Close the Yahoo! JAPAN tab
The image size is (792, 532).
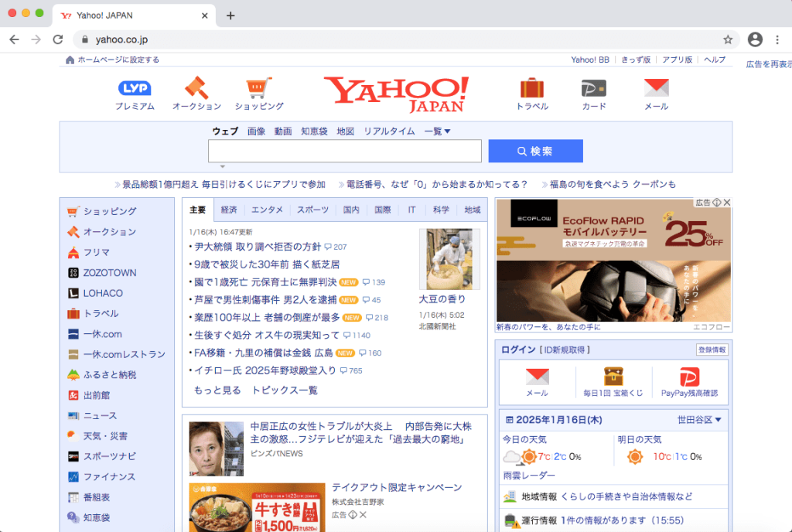204,15
